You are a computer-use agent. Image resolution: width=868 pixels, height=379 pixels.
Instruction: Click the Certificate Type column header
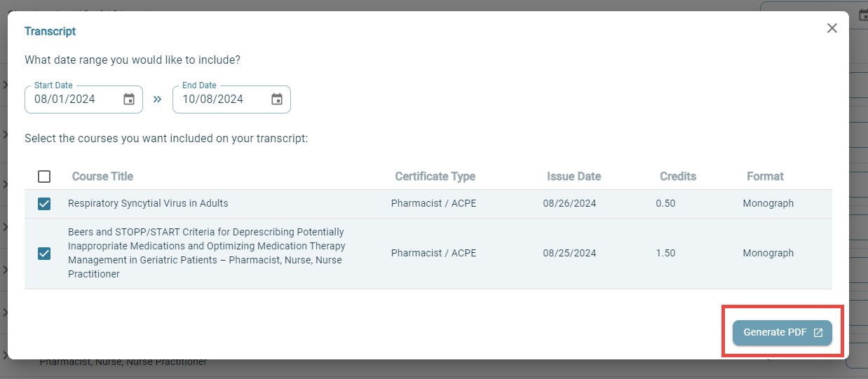[435, 177]
